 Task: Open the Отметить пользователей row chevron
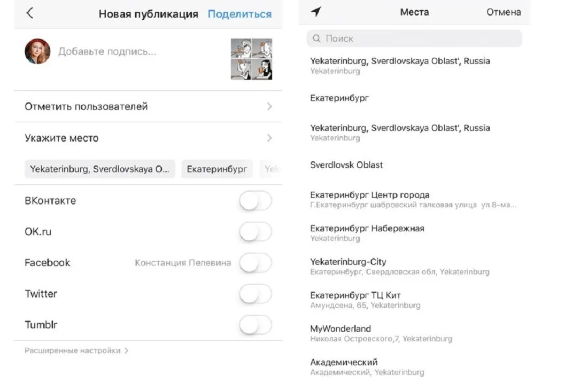269,107
